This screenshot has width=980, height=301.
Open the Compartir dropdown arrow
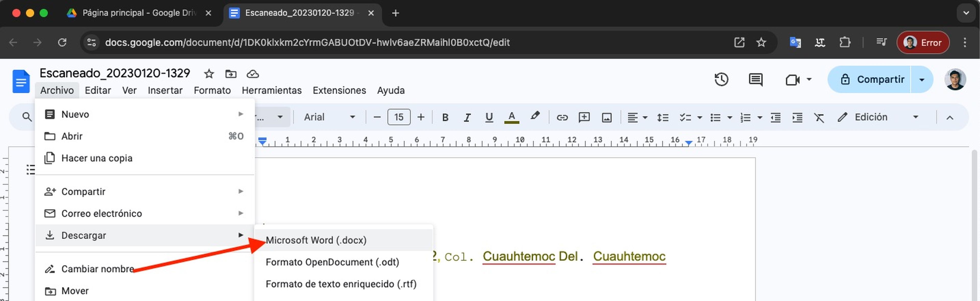click(x=921, y=80)
